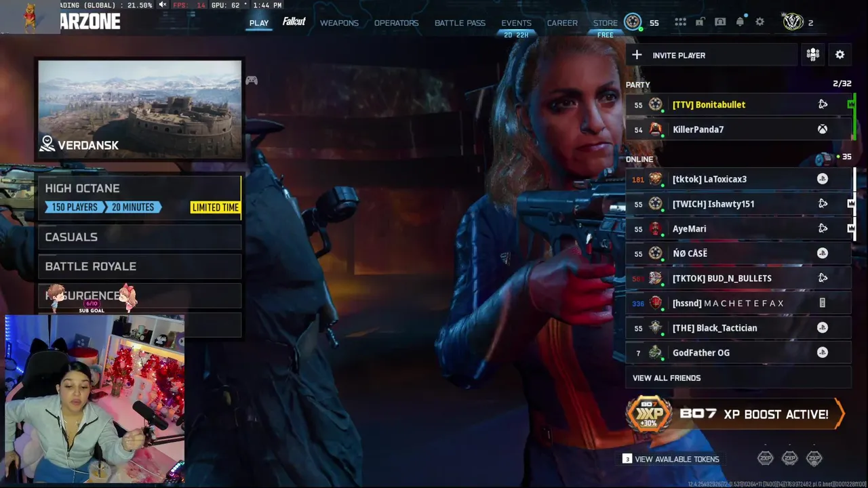
Task: Select party member KillerPanda7
Action: pos(738,129)
